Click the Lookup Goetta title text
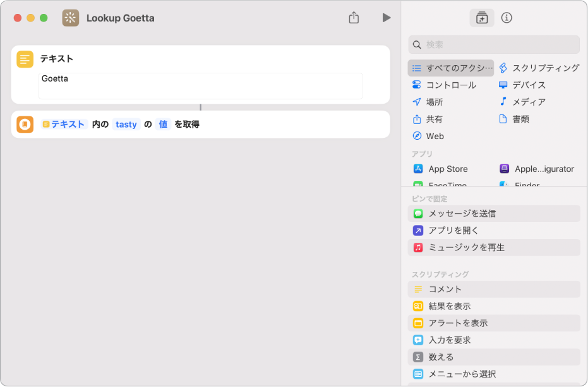 [121, 18]
